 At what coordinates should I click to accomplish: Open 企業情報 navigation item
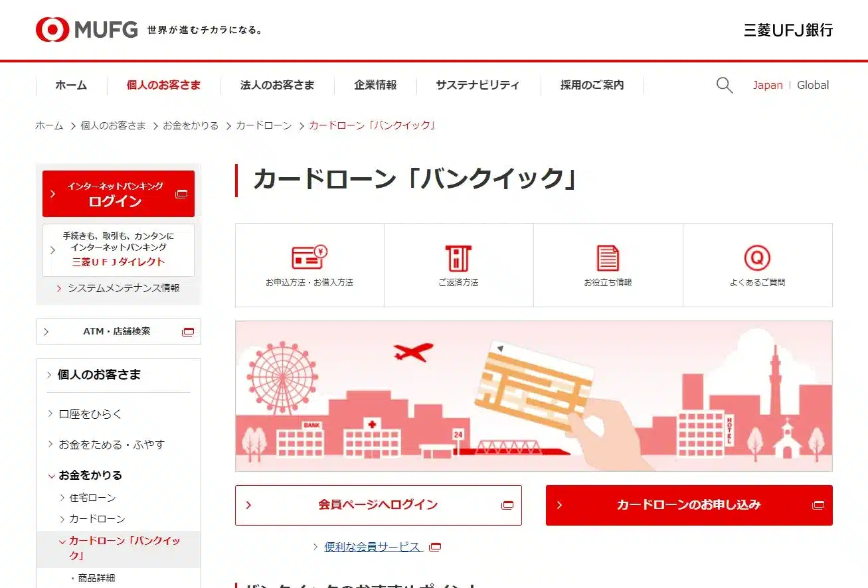point(375,85)
